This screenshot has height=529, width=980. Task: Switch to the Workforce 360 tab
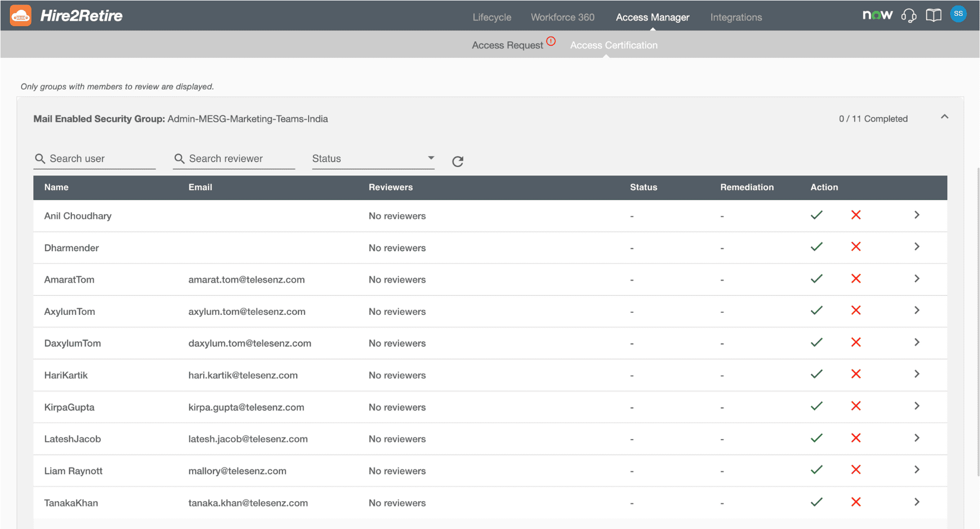tap(562, 17)
